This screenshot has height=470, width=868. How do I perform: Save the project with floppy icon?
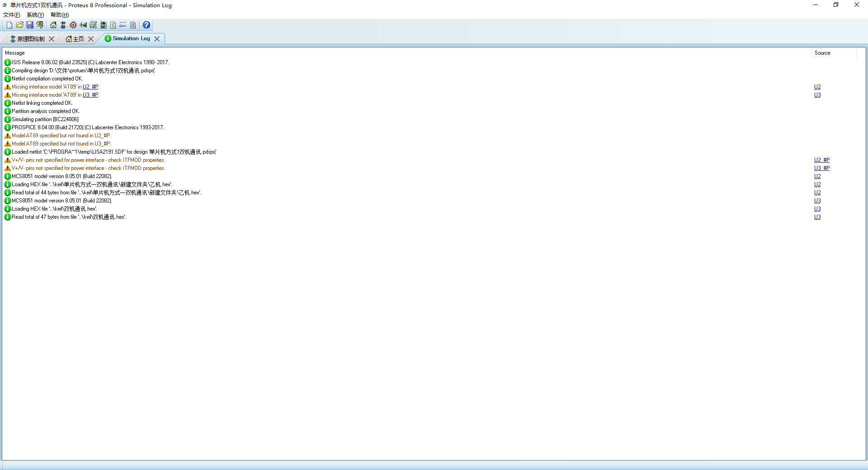click(30, 25)
